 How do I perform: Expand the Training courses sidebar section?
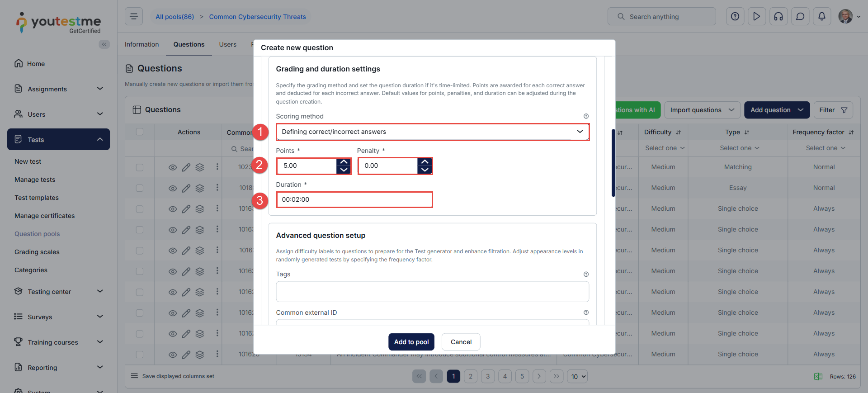pyautogui.click(x=59, y=342)
